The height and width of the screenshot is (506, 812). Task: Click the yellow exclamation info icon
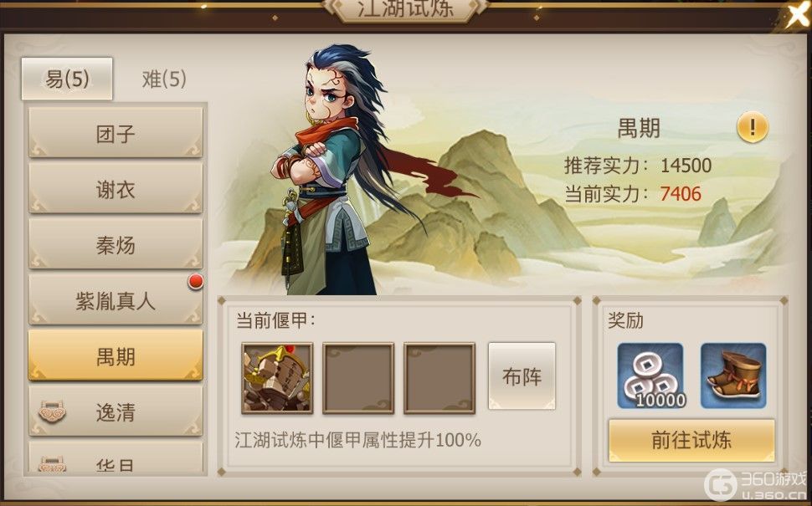753,127
